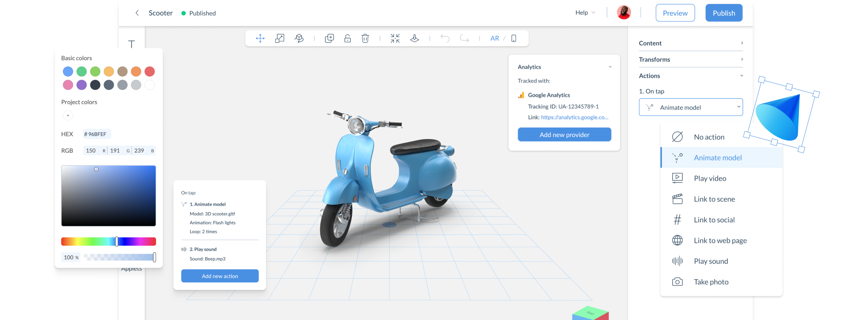Undo the last change

tap(445, 38)
